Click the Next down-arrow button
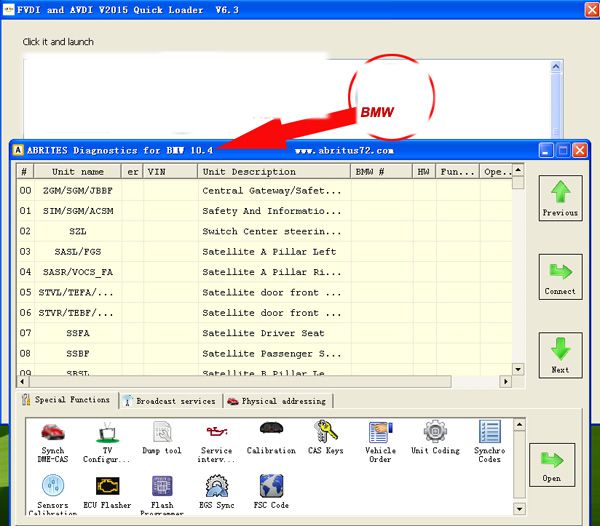Image resolution: width=600 pixels, height=526 pixels. [561, 355]
